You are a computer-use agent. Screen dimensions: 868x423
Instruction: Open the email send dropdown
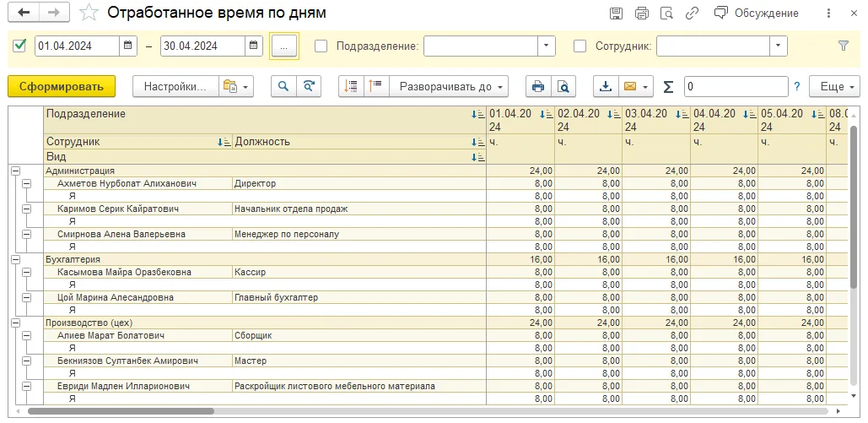point(636,86)
